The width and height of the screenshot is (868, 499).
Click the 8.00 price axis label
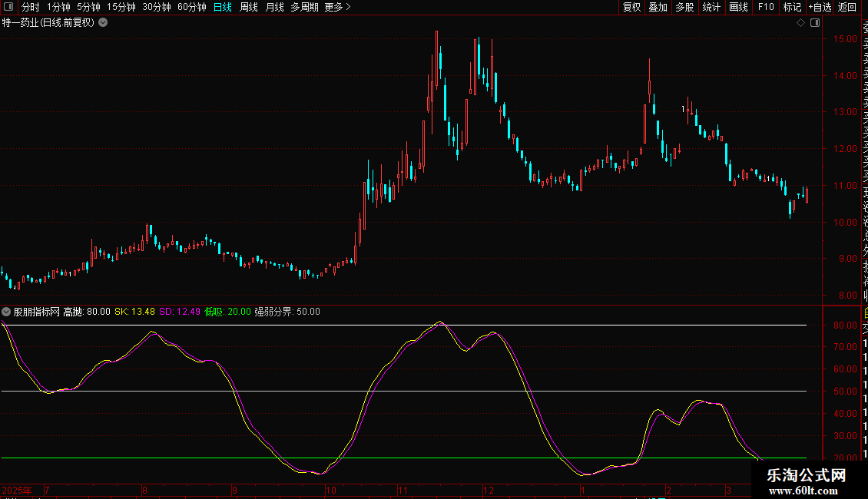coord(847,295)
